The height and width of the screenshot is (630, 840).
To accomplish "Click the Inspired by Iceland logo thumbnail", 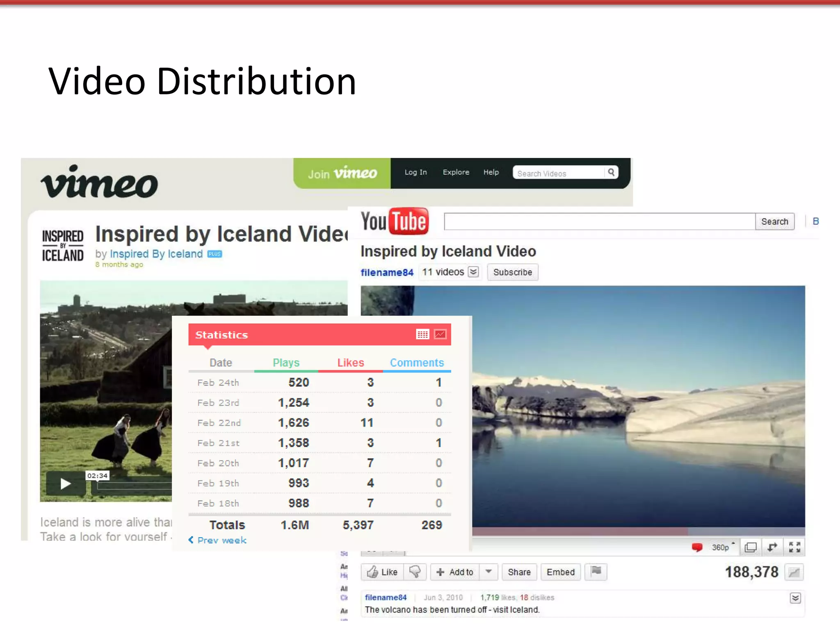I will pyautogui.click(x=63, y=246).
